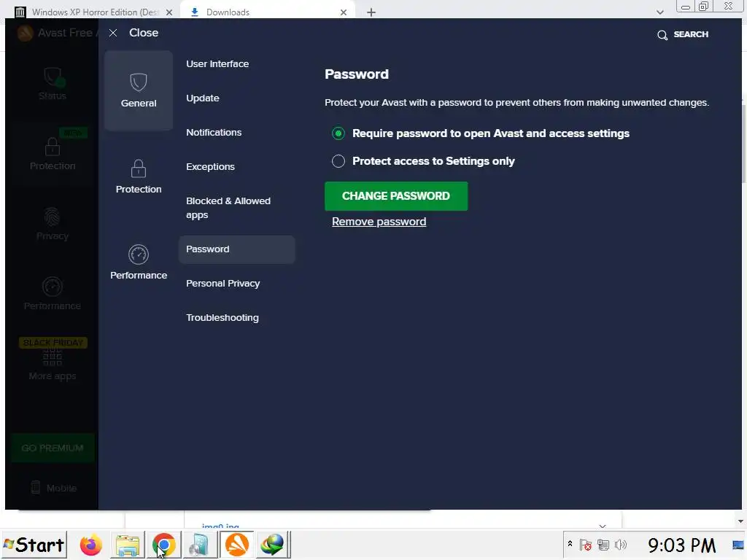Select the Password settings item
The height and width of the screenshot is (560, 747).
click(x=237, y=249)
